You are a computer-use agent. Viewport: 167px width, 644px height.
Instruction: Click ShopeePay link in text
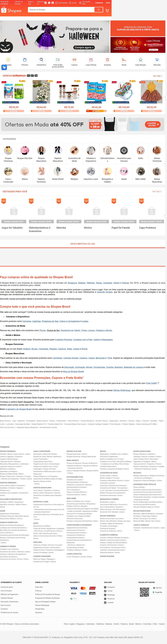29,402
